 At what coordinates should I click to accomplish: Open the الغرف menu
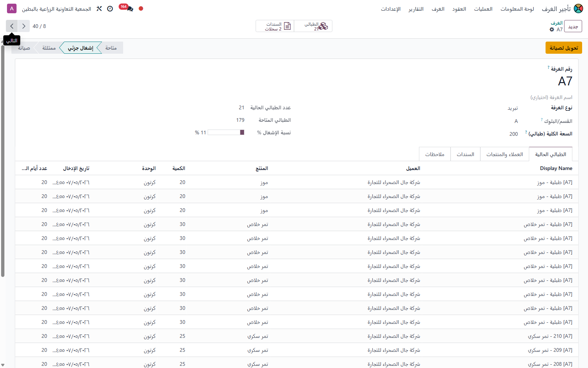[x=438, y=9]
